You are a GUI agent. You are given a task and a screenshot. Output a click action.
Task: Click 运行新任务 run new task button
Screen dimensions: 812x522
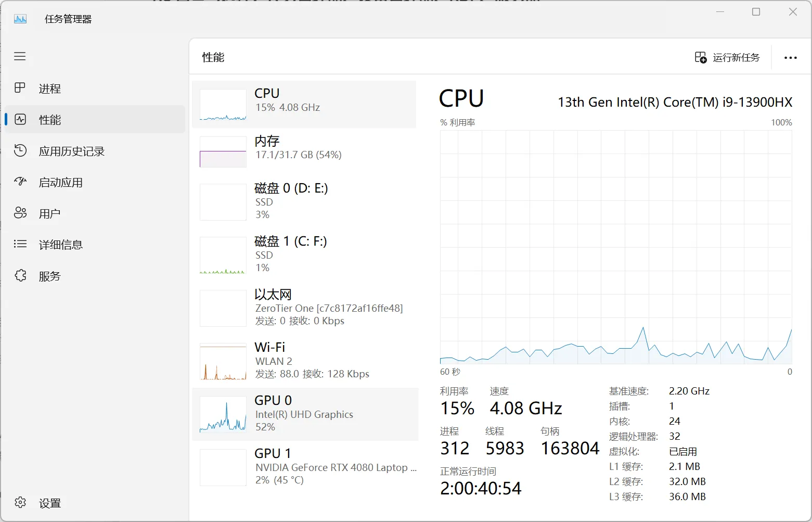[x=727, y=57]
